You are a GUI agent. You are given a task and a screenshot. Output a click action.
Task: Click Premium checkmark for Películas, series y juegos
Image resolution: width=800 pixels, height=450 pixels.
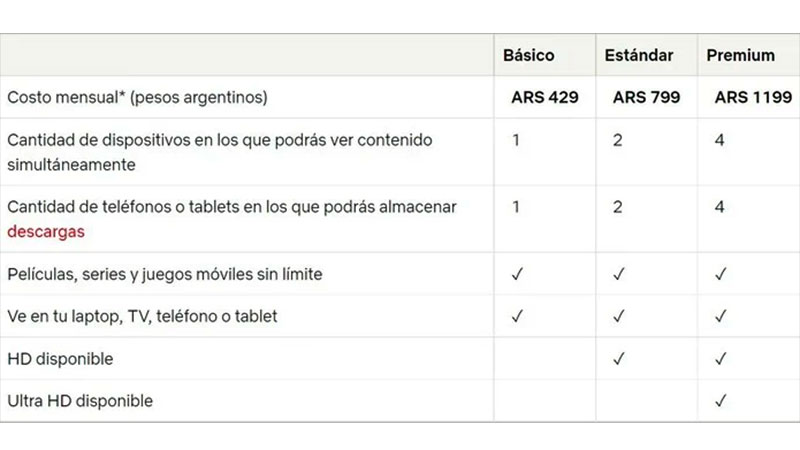click(721, 274)
